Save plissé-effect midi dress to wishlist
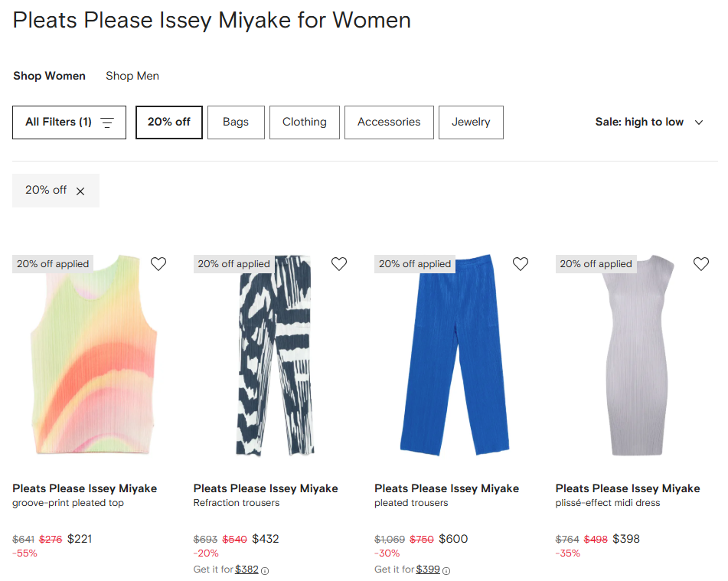 (701, 264)
